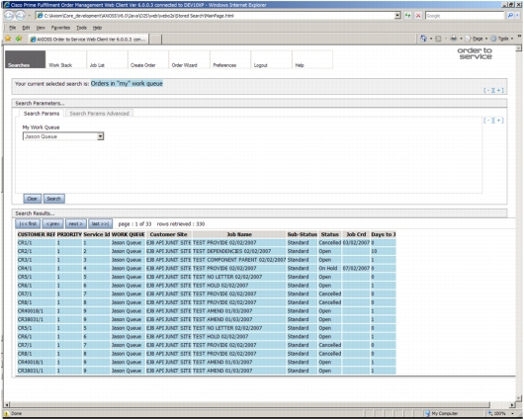Stop loading with the red X icon
Screen dimensions: 524x420
pos(418,16)
